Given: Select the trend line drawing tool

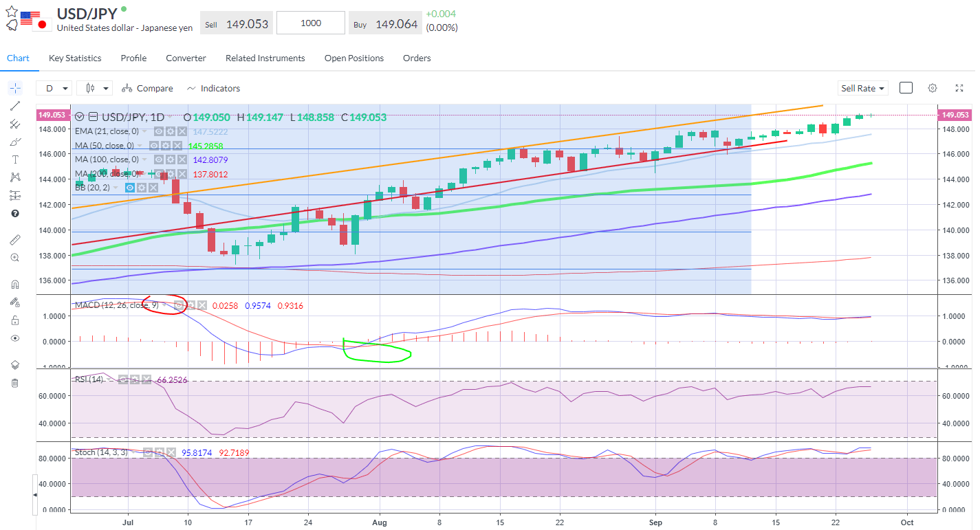Looking at the screenshot, I should (15, 106).
